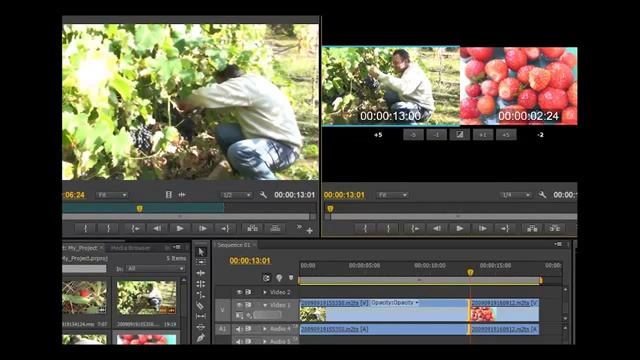Play the clip in Source monitor
Screen dimensions: 640x360
(180, 229)
